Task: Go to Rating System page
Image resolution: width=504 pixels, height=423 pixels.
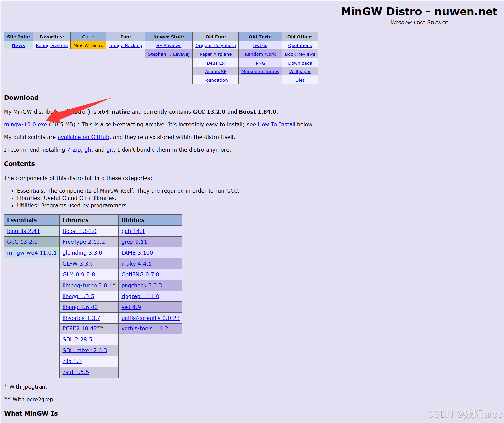Action: tap(52, 45)
